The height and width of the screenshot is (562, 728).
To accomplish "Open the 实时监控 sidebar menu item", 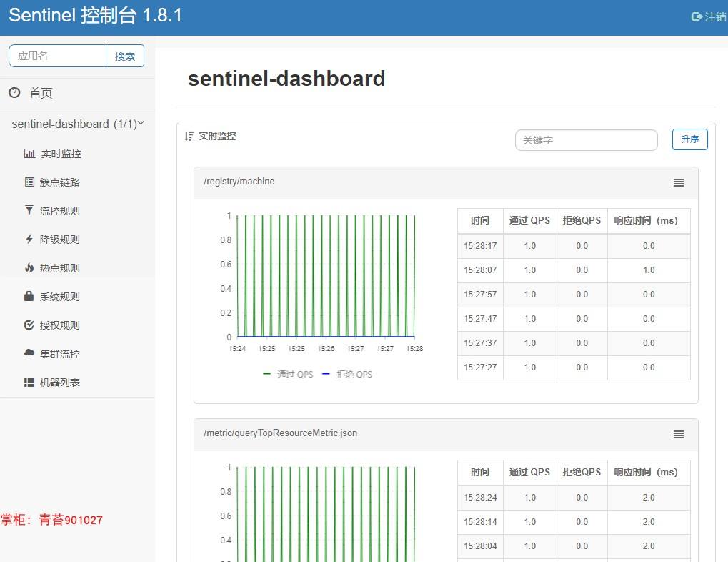I will [61, 154].
